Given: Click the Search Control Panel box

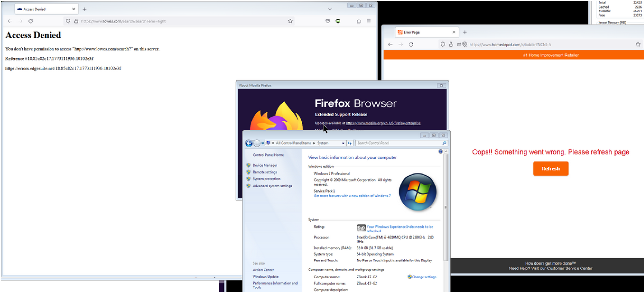Looking at the screenshot, I should tap(401, 143).
